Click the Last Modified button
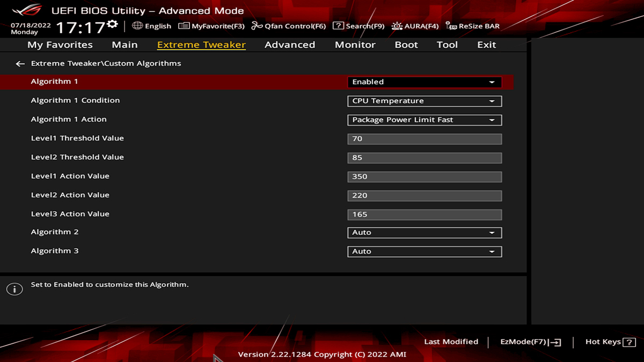The height and width of the screenshot is (362, 644). tap(451, 342)
